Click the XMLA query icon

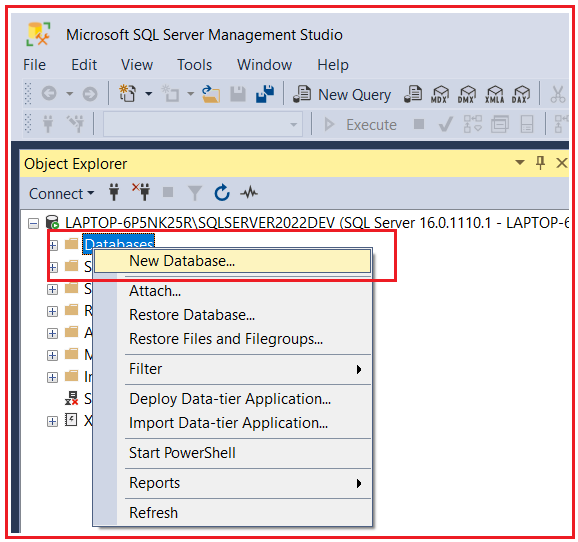(x=494, y=94)
